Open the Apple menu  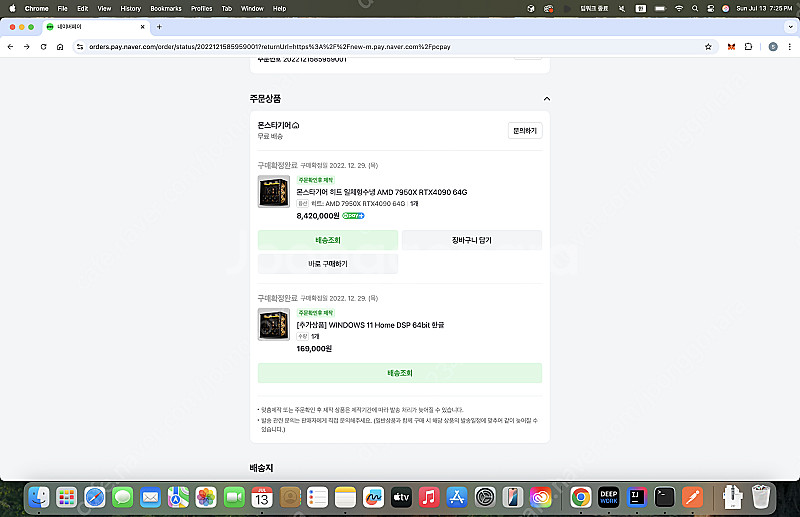[12, 8]
